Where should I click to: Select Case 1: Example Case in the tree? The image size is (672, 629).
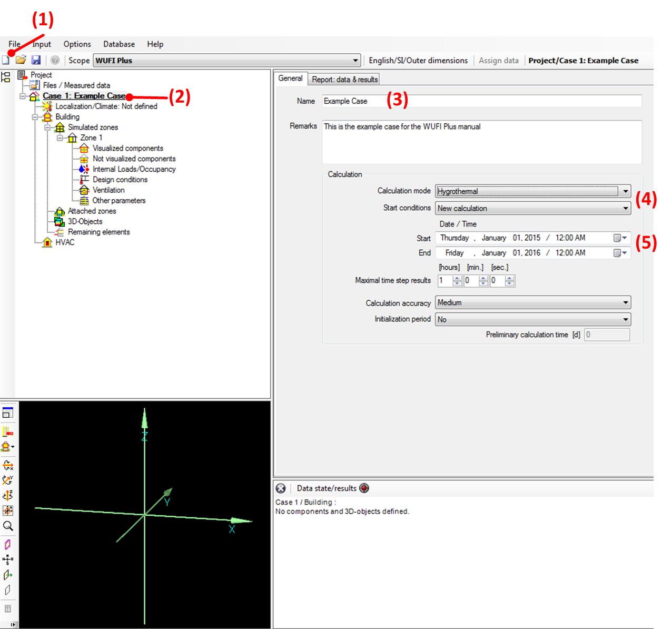[84, 96]
